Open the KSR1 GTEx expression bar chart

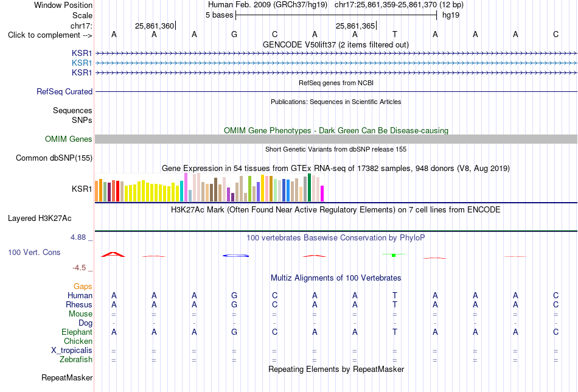(x=209, y=187)
